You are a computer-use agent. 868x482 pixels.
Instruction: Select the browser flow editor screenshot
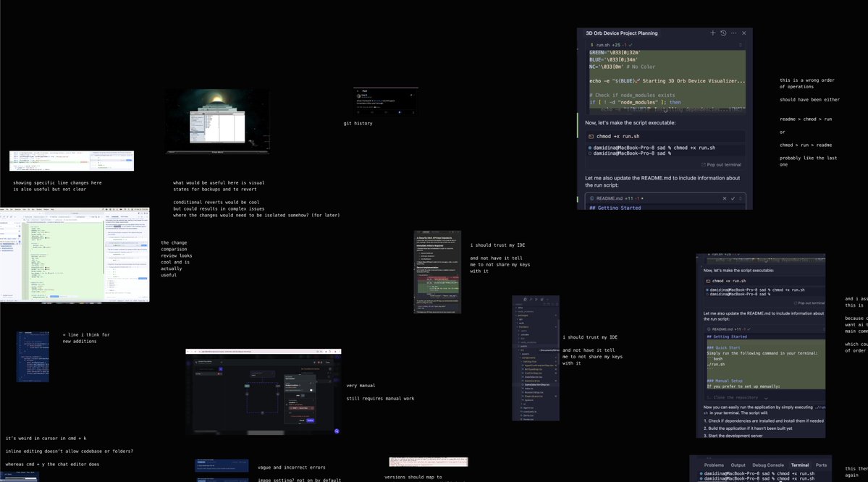(263, 392)
